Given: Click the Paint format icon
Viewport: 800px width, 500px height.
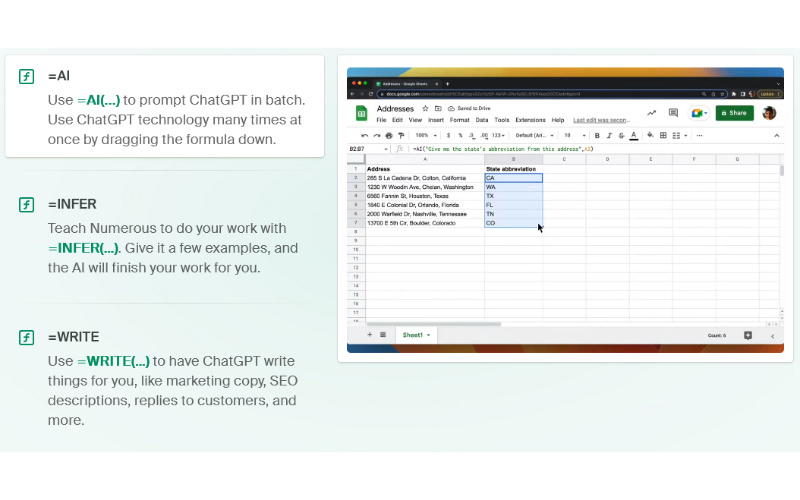Looking at the screenshot, I should [x=401, y=136].
